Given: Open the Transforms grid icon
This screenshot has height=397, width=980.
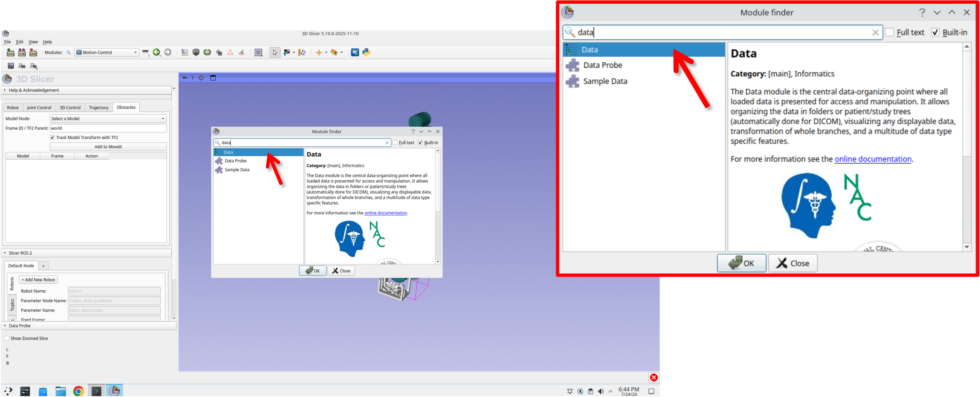Looking at the screenshot, I should [x=219, y=52].
